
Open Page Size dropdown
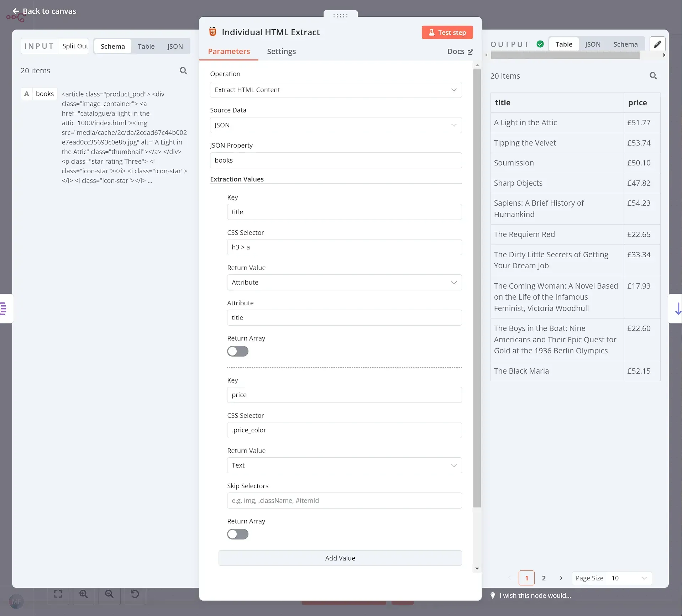(629, 578)
